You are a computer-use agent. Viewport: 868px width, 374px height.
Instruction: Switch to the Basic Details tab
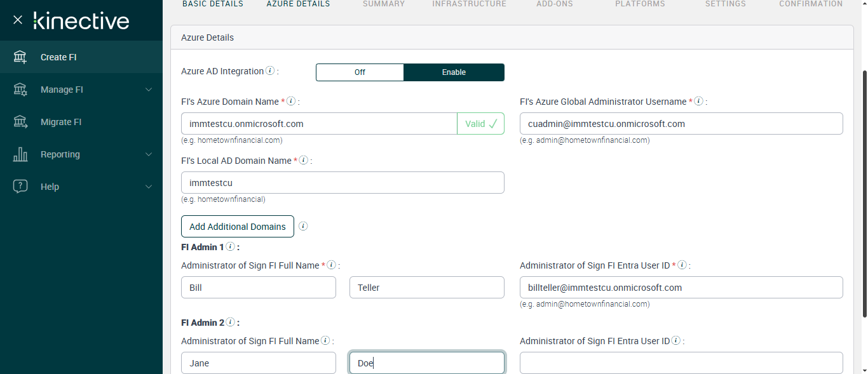[x=212, y=4]
